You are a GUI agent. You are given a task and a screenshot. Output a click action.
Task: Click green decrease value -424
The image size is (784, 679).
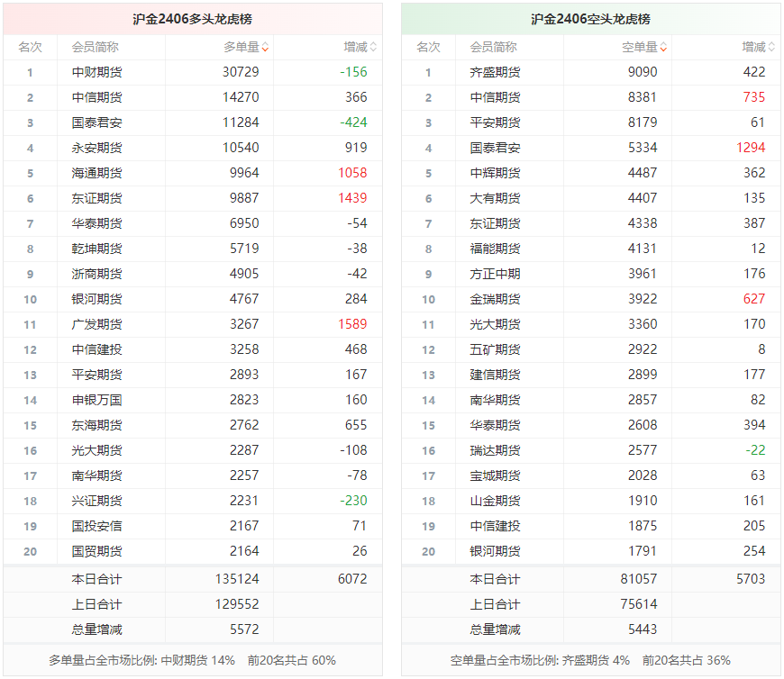click(x=353, y=122)
